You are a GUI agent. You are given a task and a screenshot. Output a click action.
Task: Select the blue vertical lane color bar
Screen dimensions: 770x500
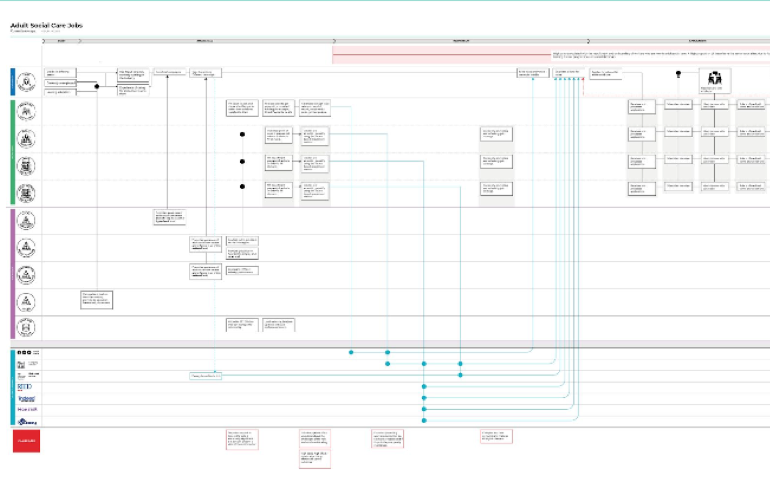pos(11,83)
